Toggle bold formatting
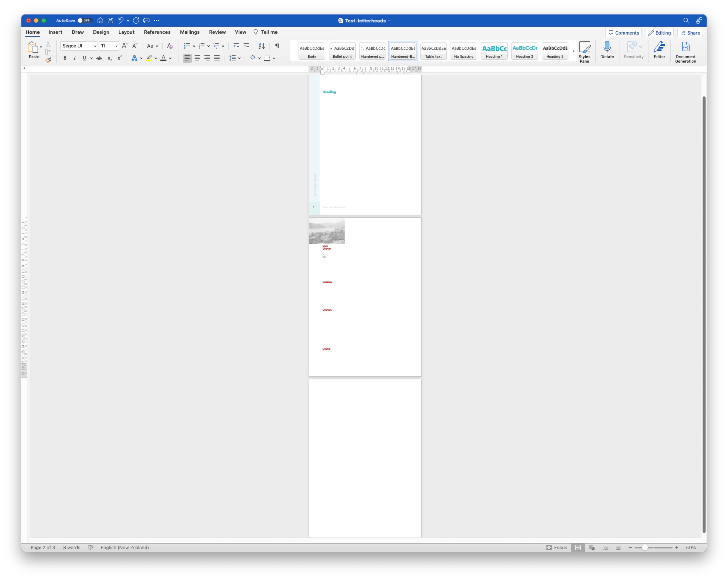The width and height of the screenshot is (728, 580). tap(65, 58)
